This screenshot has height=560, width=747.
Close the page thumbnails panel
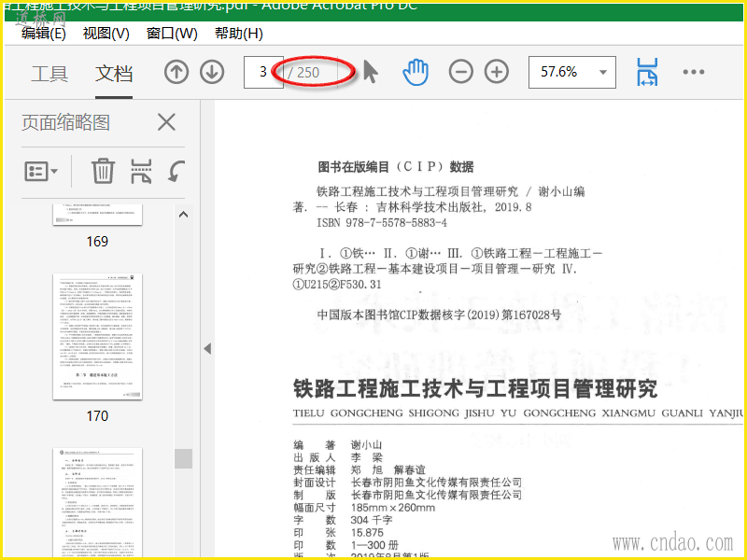click(166, 122)
